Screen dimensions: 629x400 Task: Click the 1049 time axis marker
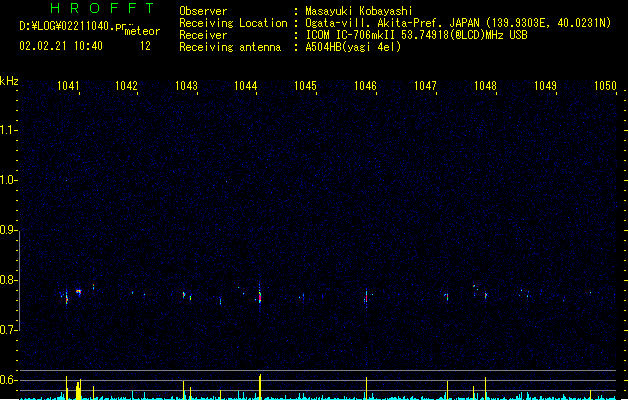(x=546, y=86)
